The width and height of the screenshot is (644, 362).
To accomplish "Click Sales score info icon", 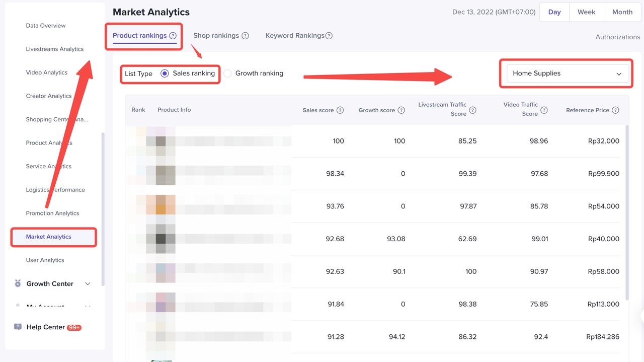I will 340,110.
